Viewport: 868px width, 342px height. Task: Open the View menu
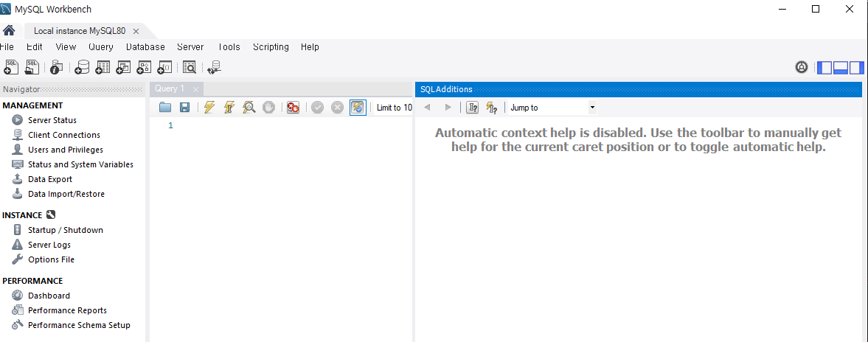coord(66,47)
